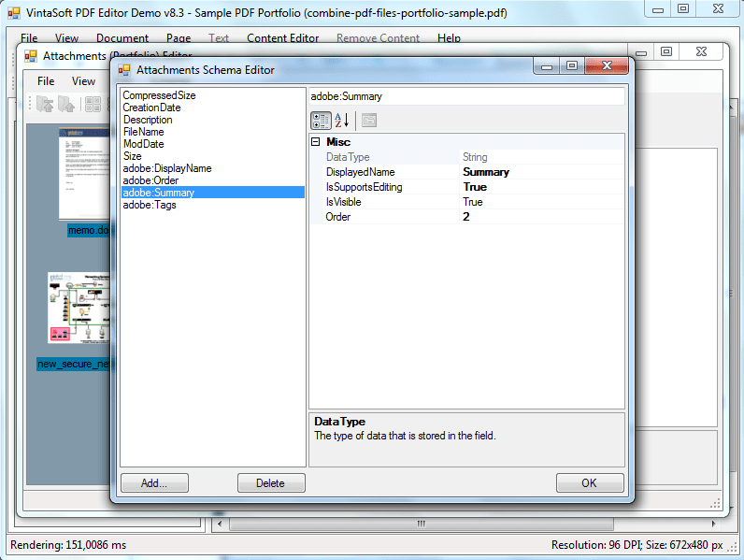The image size is (744, 560).
Task: Confirm with the OK button
Action: [x=590, y=483]
